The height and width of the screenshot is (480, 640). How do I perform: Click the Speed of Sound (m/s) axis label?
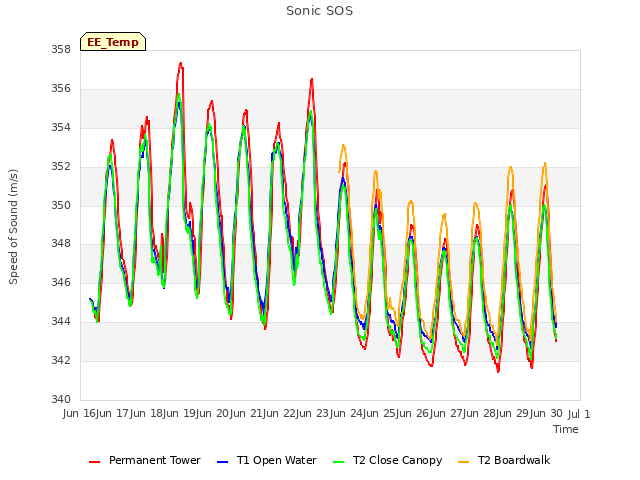pos(13,227)
